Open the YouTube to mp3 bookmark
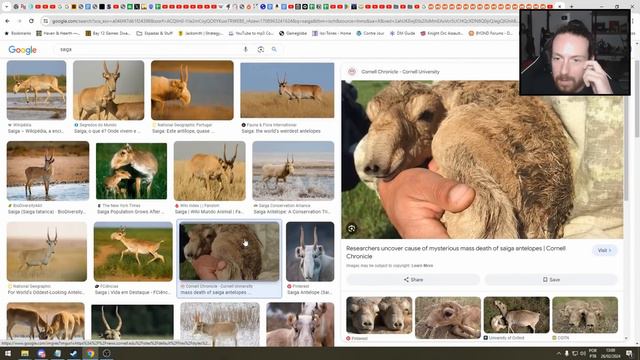The image size is (640, 360). pos(251,33)
